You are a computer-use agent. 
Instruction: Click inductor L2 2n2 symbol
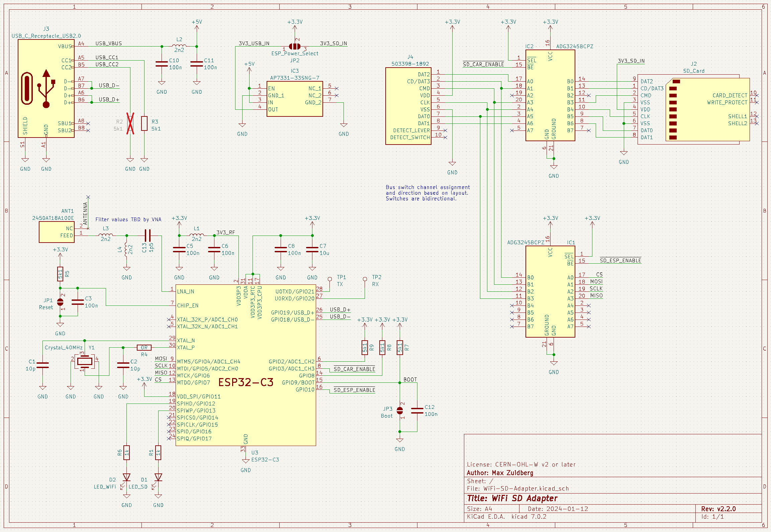(x=179, y=46)
